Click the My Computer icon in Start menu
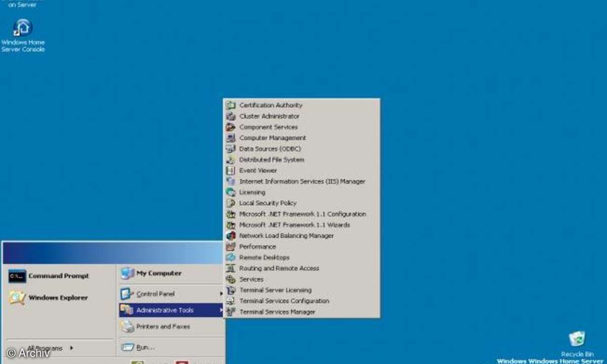The image size is (607, 364). pyautogui.click(x=127, y=274)
